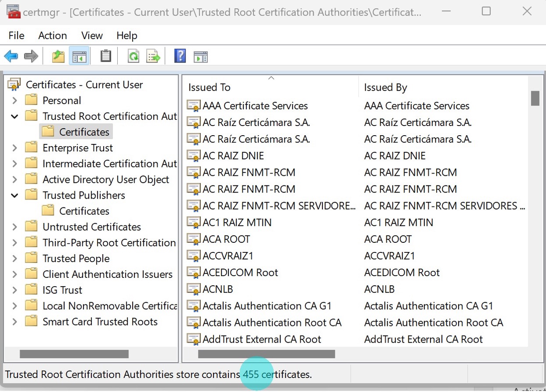
Task: Select the Untrusted Certificates tree label
Action: [92, 227]
